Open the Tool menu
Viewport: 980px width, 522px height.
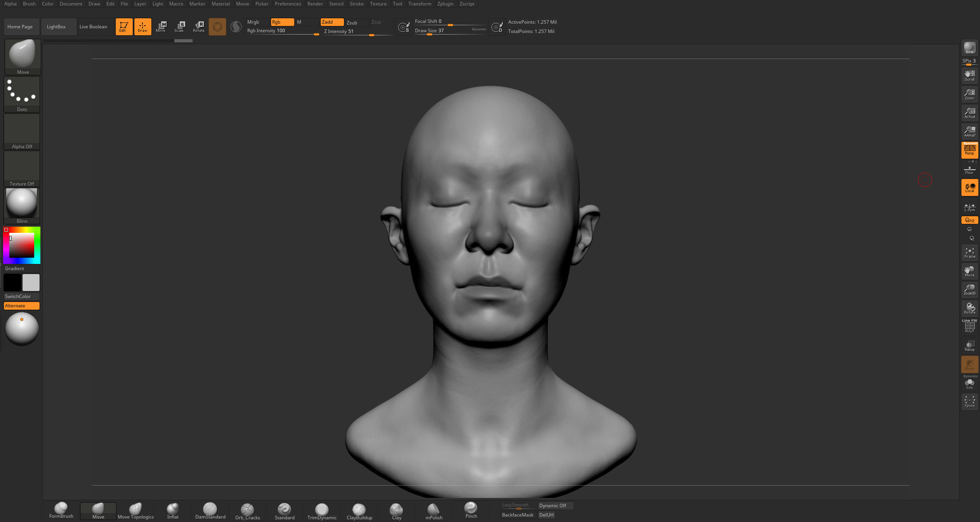point(397,4)
